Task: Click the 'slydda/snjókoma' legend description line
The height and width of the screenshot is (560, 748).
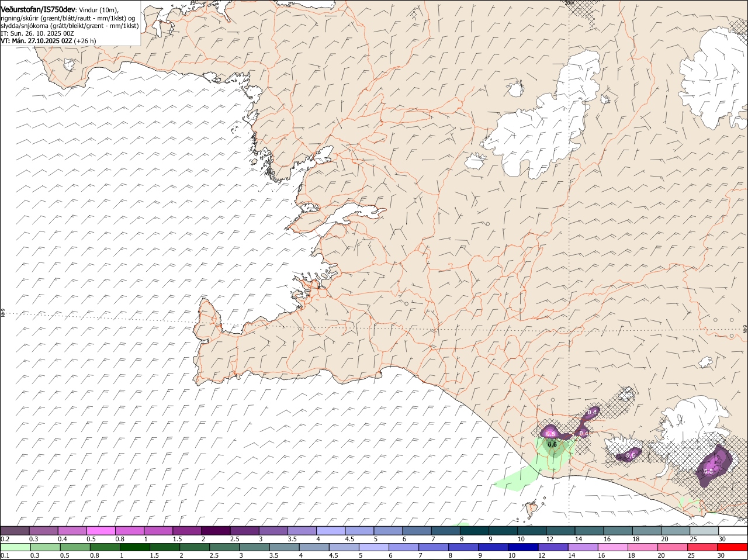Action: (70, 26)
